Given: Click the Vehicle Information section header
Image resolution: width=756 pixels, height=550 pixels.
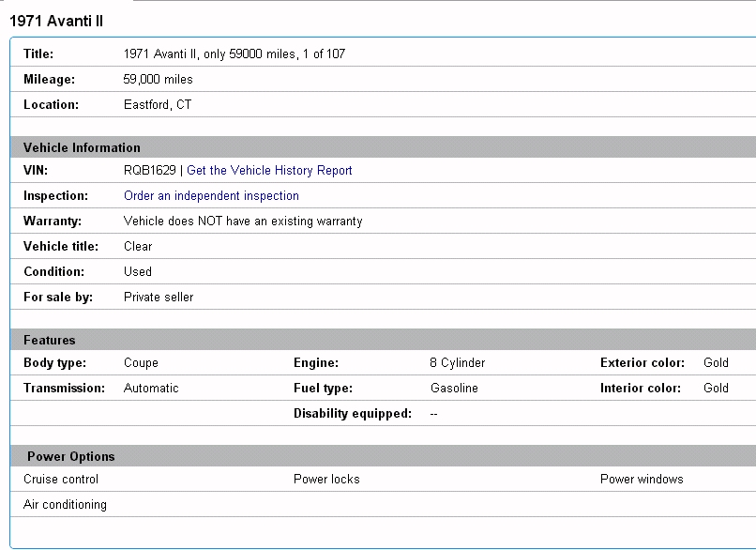Looking at the screenshot, I should [x=82, y=147].
